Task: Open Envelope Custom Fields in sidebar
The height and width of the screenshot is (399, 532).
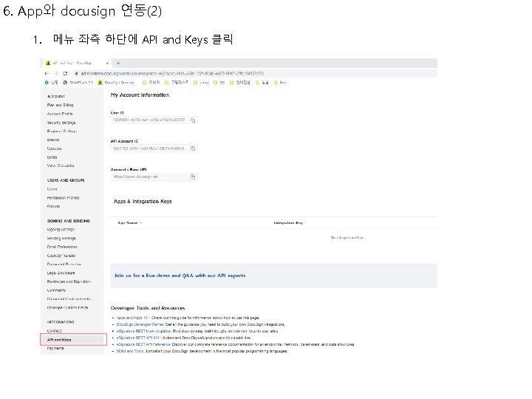Action: [67, 307]
